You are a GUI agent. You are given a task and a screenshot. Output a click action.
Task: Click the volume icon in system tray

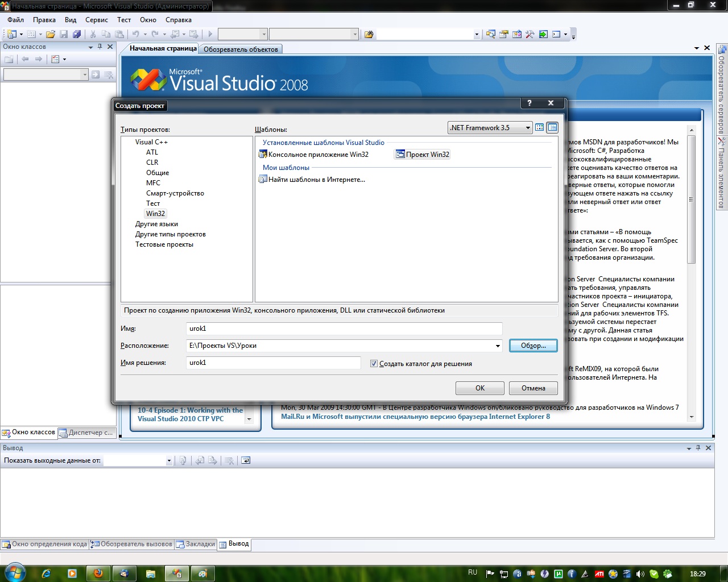pyautogui.click(x=640, y=573)
